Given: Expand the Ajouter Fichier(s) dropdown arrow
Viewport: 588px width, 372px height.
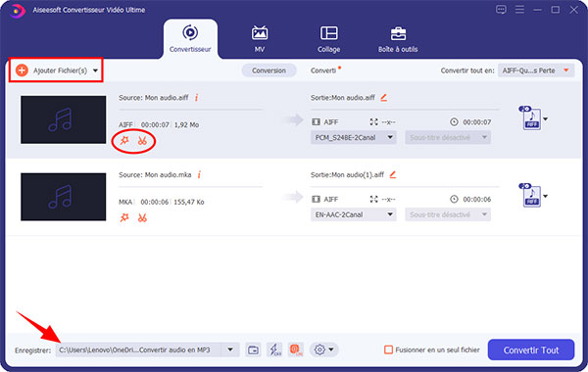Looking at the screenshot, I should (x=96, y=70).
